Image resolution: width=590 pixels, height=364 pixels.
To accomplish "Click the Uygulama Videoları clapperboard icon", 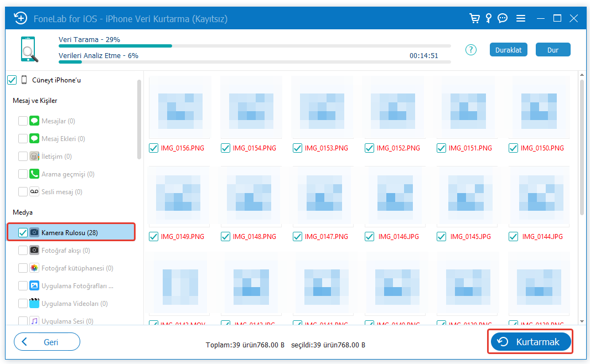I will [x=34, y=304].
